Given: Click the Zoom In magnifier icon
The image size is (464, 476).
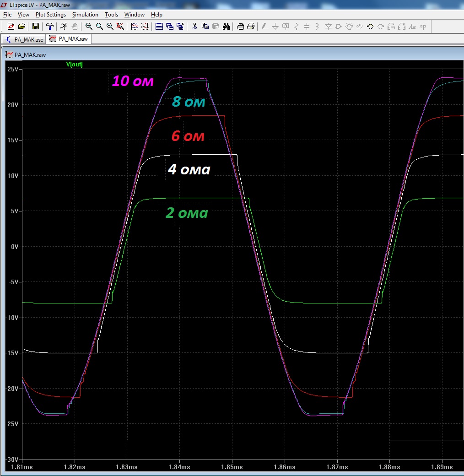Looking at the screenshot, I should 89,27.
